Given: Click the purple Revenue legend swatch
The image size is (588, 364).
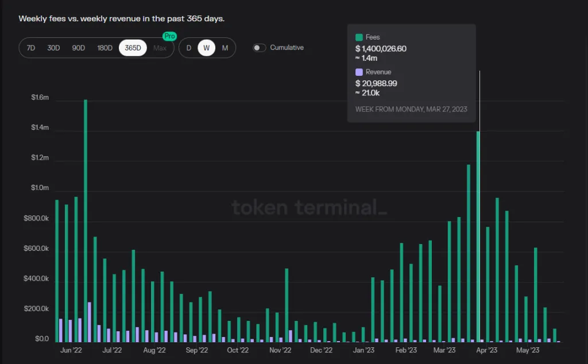Looking at the screenshot, I should (360, 71).
